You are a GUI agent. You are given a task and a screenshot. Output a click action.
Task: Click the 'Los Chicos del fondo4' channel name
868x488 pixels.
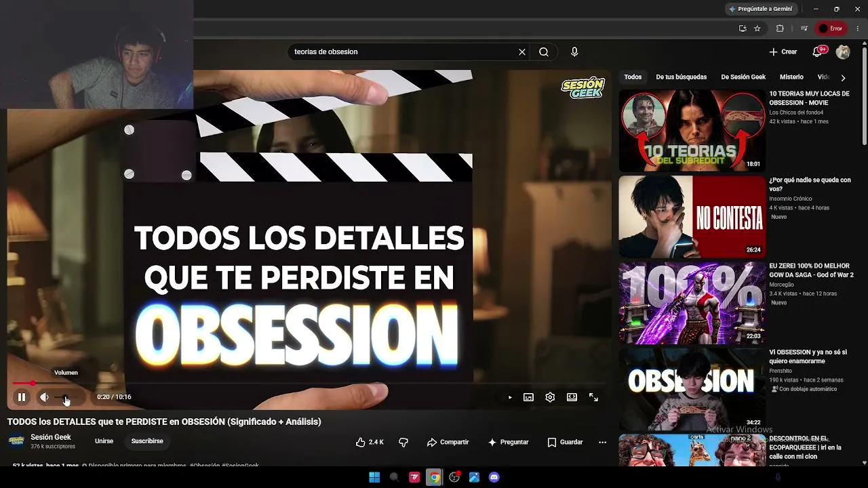tap(796, 113)
